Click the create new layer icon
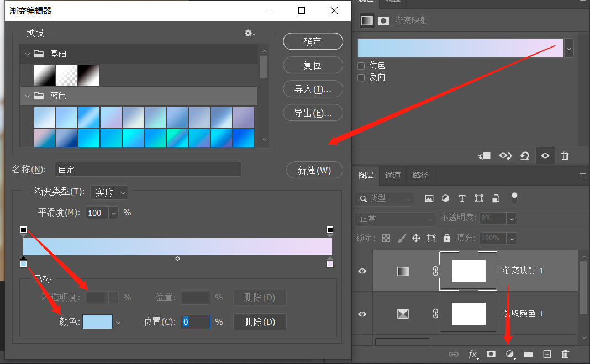This screenshot has height=364, width=590. pos(547,354)
